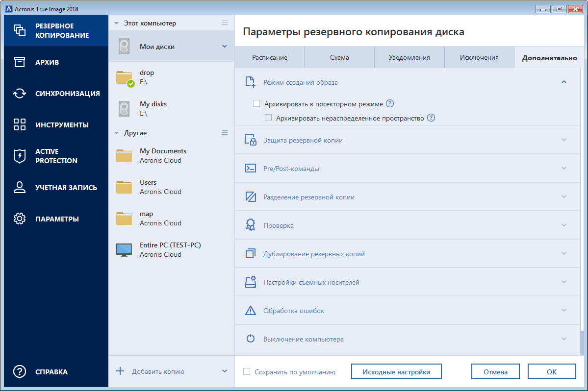Open dropdown arrow next to Добавить копию
Screen dimensions: 588x391
click(224, 371)
